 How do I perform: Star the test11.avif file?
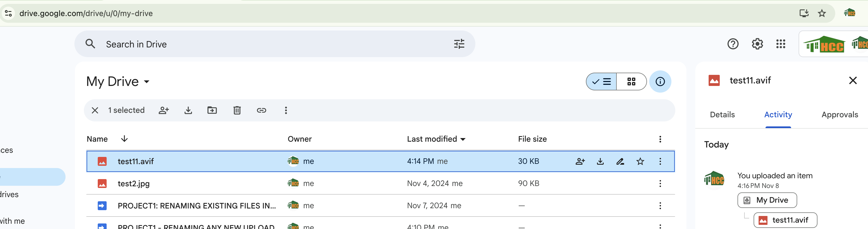tap(640, 161)
